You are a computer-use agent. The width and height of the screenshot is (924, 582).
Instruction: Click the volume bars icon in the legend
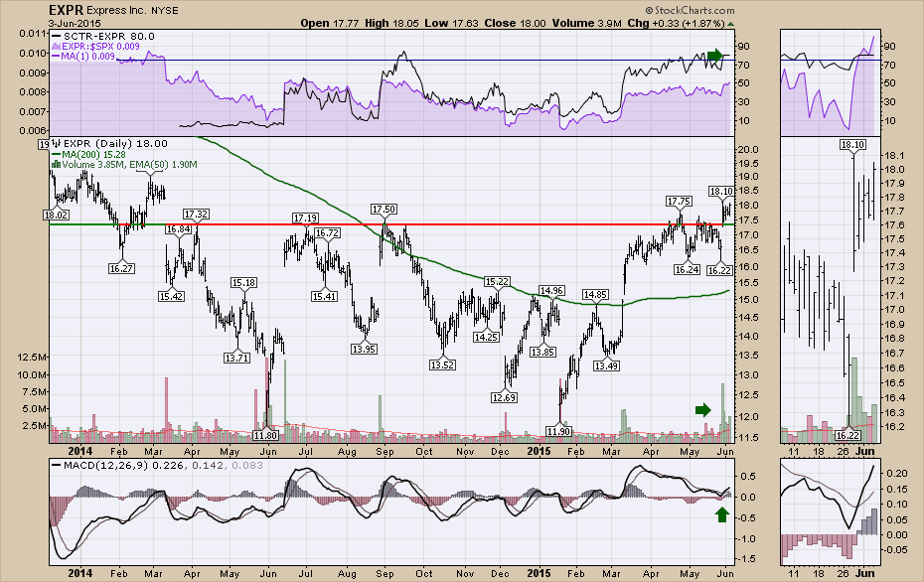coord(57,164)
